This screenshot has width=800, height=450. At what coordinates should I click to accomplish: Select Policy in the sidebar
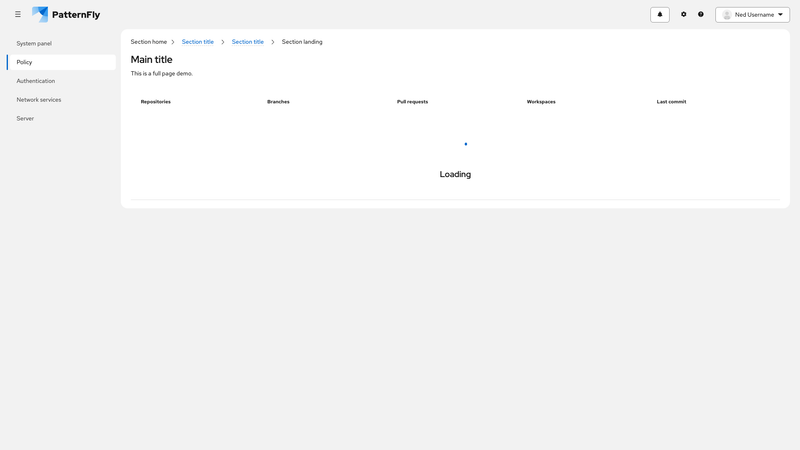61,62
